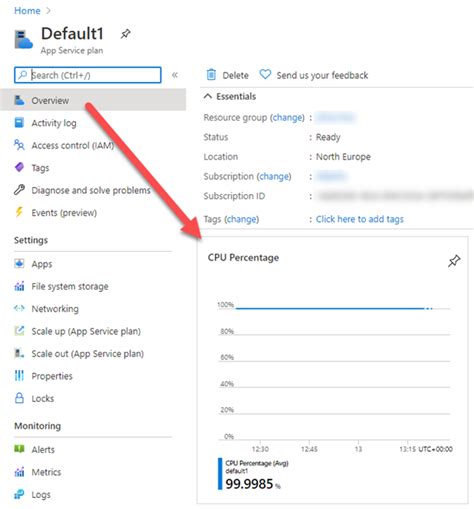Image resolution: width=474 pixels, height=509 pixels.
Task: Click the blurred resource group name
Action: pyautogui.click(x=336, y=117)
